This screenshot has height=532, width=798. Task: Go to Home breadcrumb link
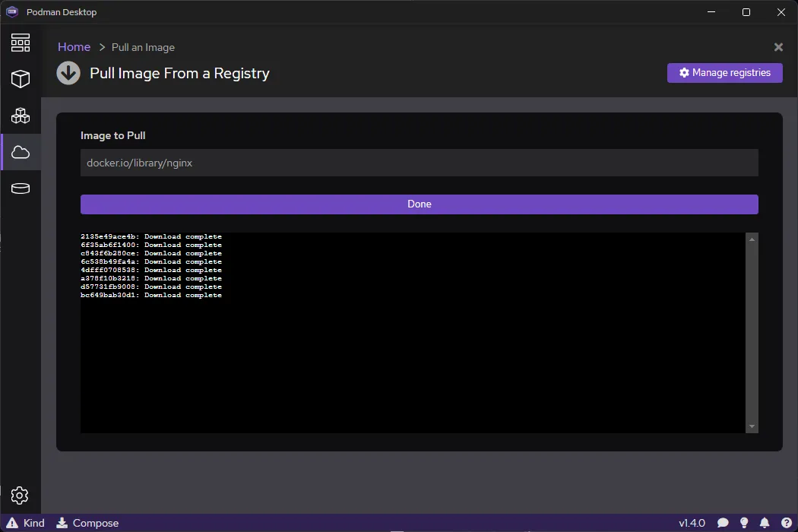74,47
